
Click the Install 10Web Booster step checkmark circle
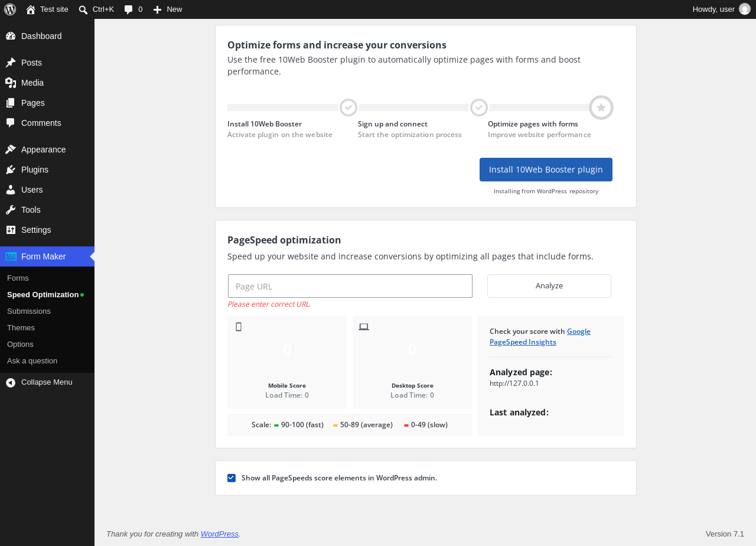pos(348,108)
